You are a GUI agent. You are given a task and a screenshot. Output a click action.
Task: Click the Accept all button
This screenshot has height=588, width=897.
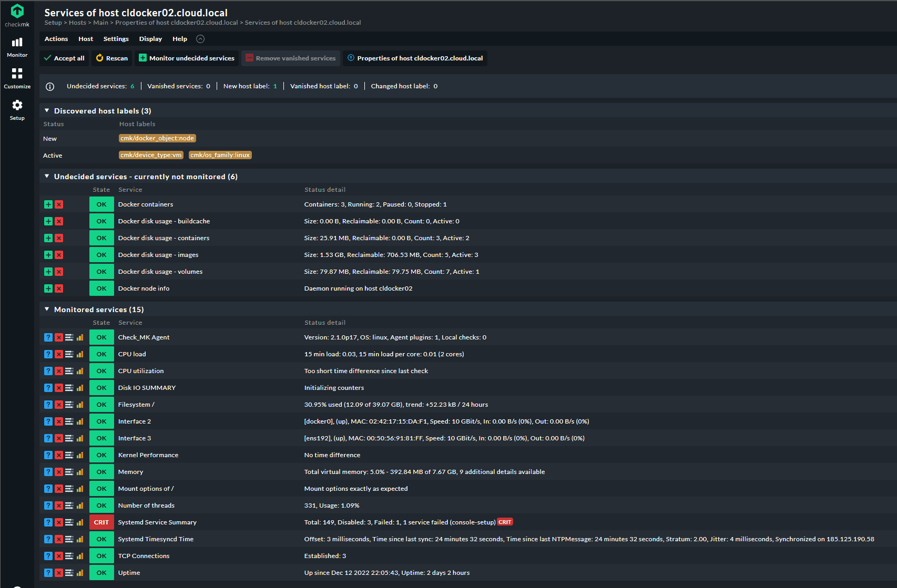point(64,58)
